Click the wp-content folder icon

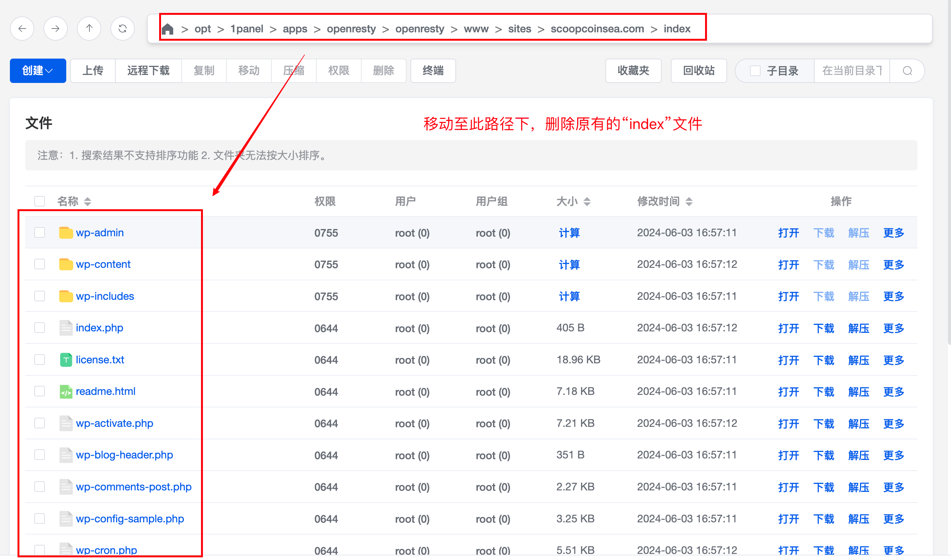pyautogui.click(x=66, y=264)
